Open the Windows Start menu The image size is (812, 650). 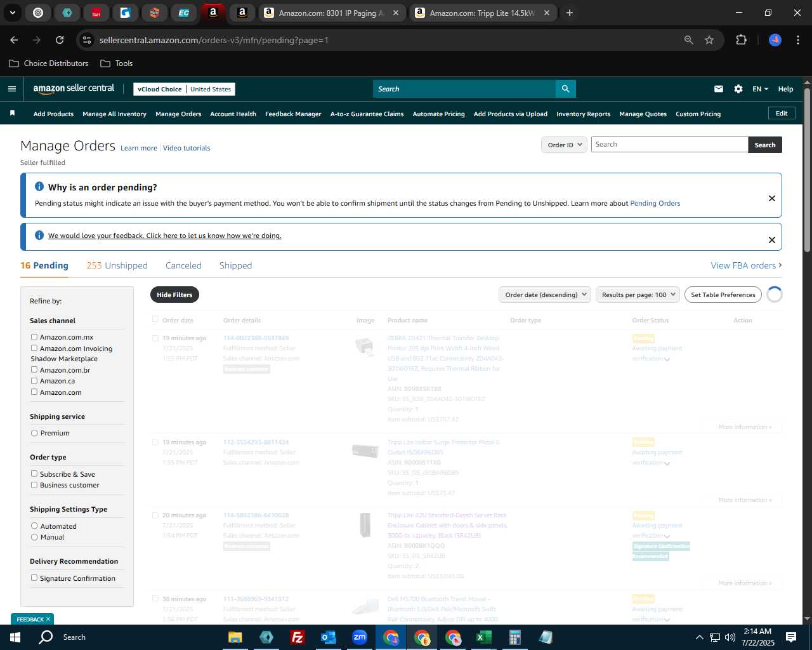point(15,637)
